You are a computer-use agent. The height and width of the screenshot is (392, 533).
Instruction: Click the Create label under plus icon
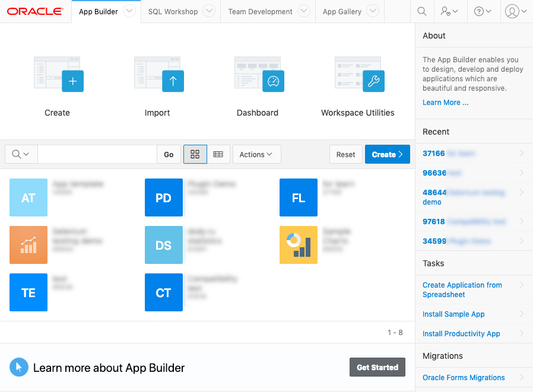click(57, 113)
